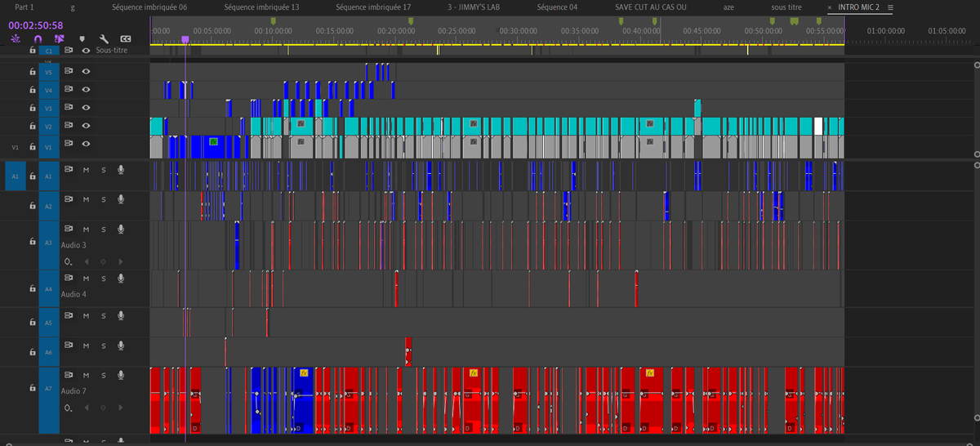
Task: Toggle track targeting for V2
Action: (x=48, y=126)
